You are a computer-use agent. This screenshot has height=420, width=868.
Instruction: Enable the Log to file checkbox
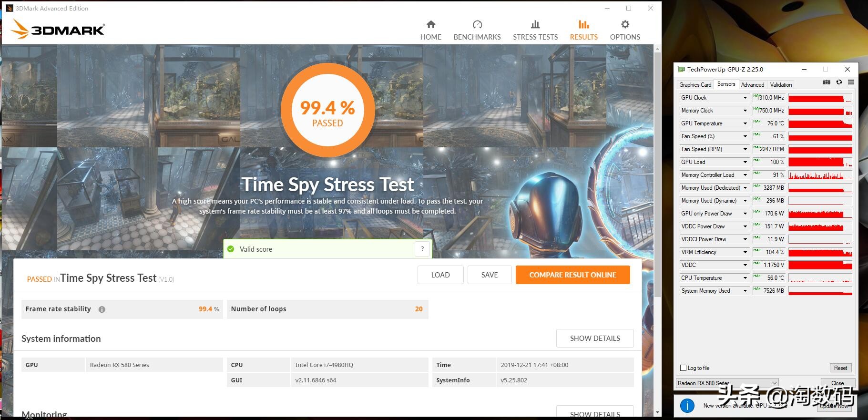(x=683, y=368)
